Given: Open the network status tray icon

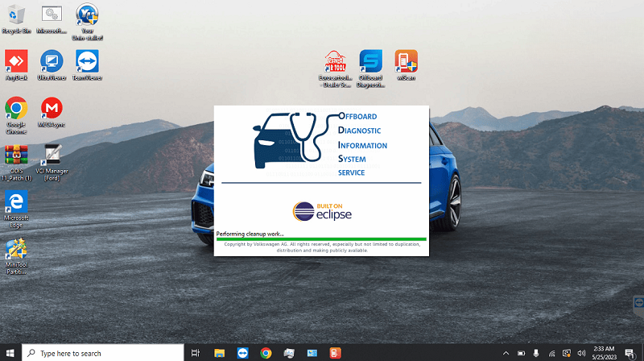Looking at the screenshot, I should point(551,353).
